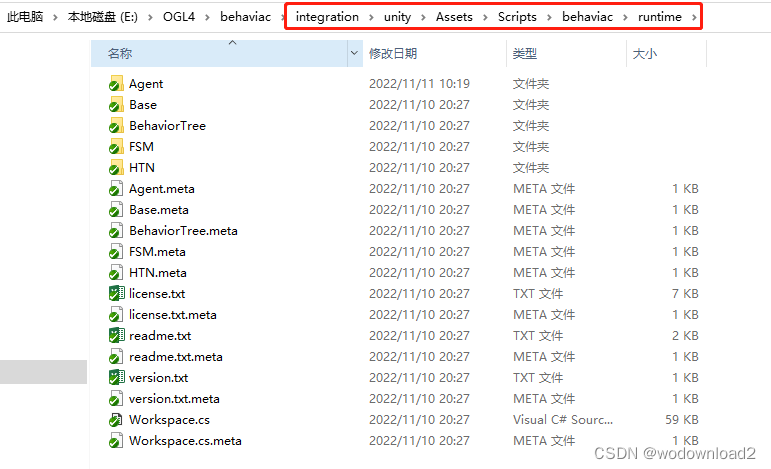Click the 59 KB size value
771x469 pixels.
point(682,420)
